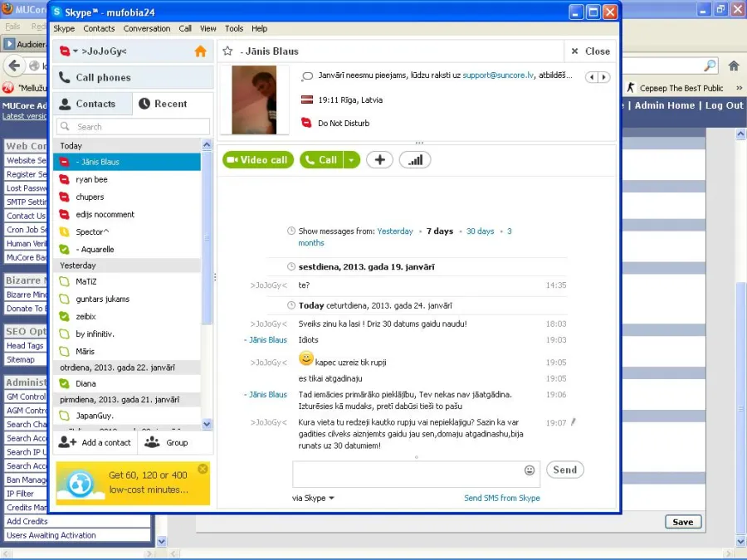Screen dimensions: 747x560
Task: Check call quality signal bars icon
Action: pyautogui.click(x=415, y=160)
